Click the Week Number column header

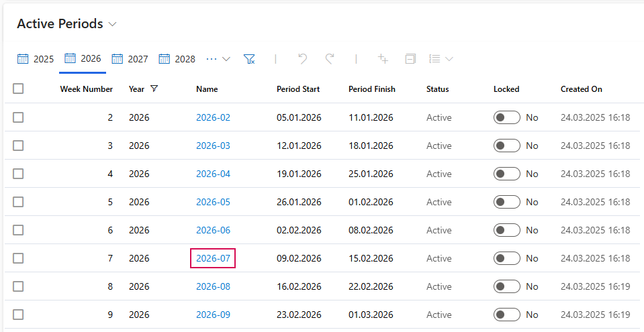coord(86,89)
